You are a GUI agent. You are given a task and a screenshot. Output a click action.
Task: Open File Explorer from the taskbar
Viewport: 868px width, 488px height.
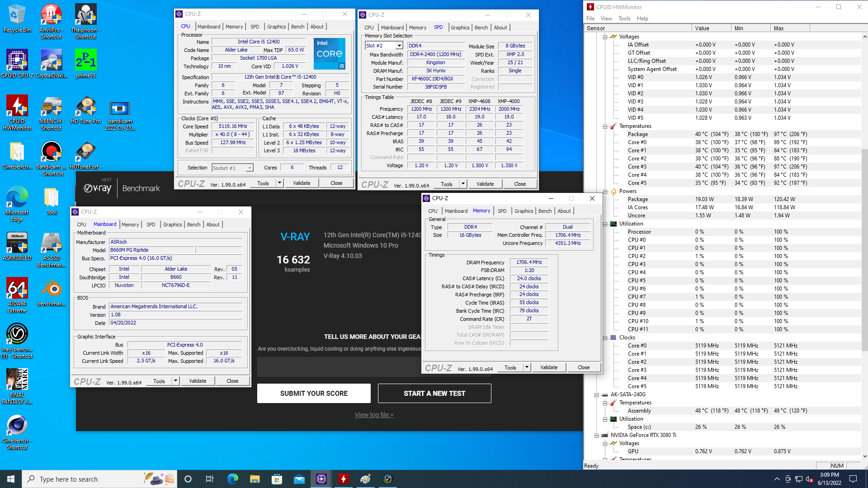255,479
